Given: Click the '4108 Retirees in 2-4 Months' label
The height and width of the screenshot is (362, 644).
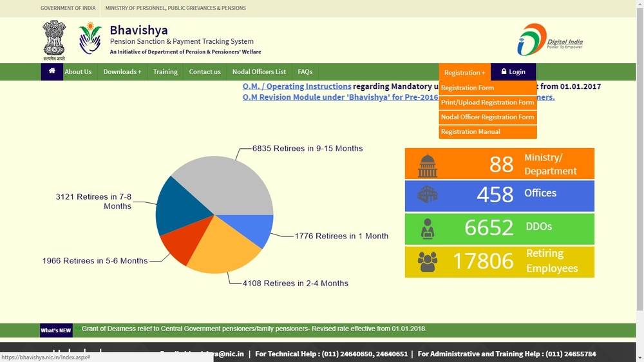Looking at the screenshot, I should pyautogui.click(x=296, y=283).
